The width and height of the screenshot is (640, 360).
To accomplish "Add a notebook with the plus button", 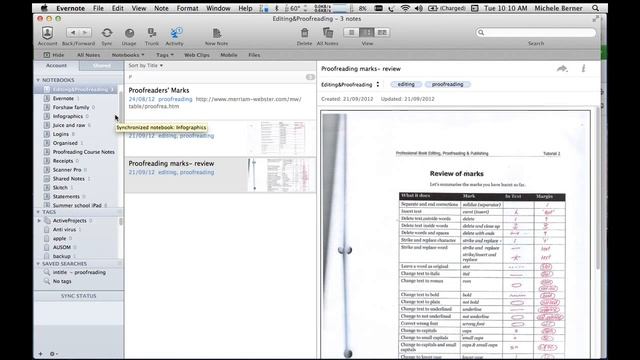I will pyautogui.click(x=40, y=354).
